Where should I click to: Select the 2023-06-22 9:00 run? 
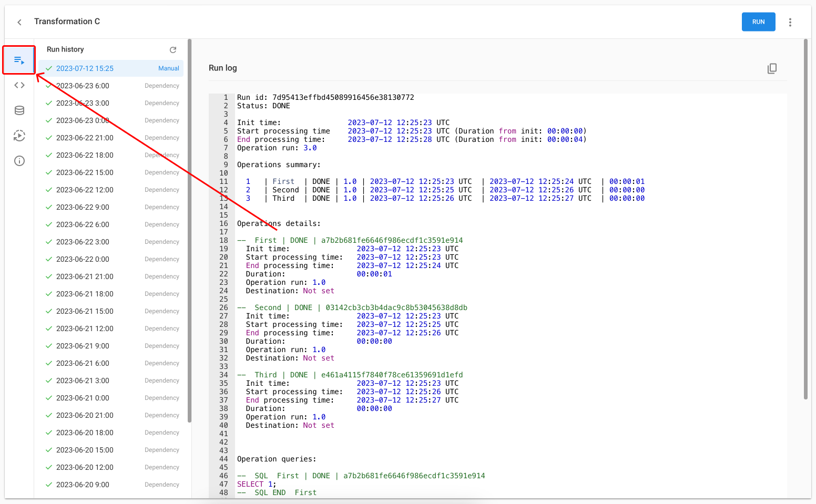pyautogui.click(x=111, y=207)
